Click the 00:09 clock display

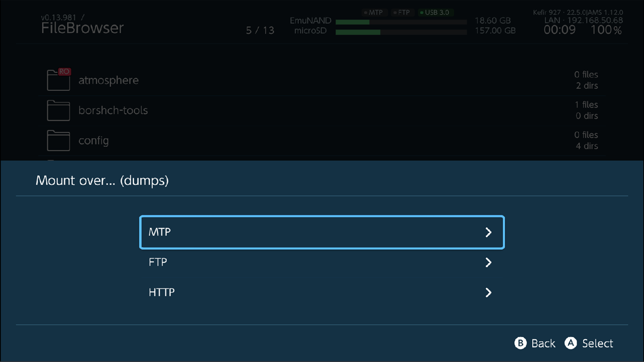click(559, 30)
